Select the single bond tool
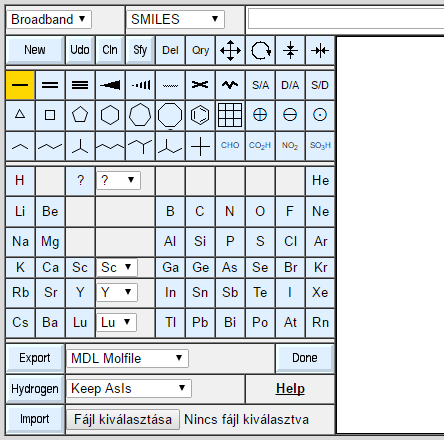Viewport: 444px width, 440px height. coord(20,85)
